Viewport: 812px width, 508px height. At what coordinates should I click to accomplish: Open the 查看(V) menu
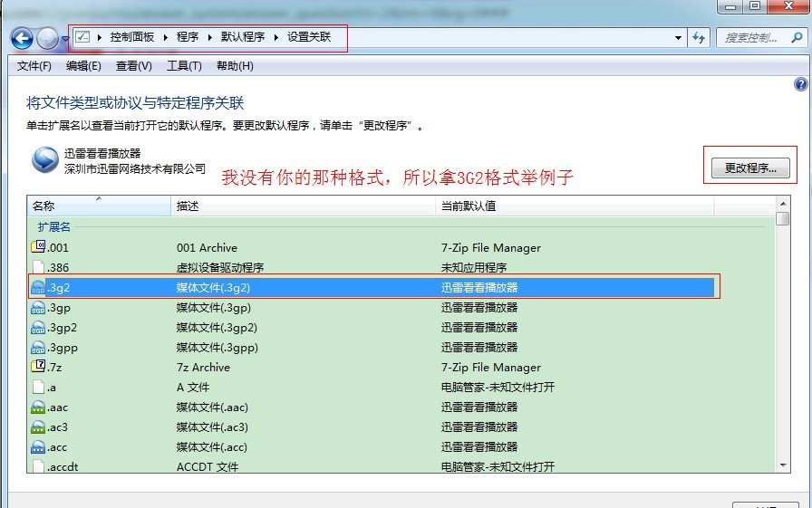pyautogui.click(x=133, y=66)
